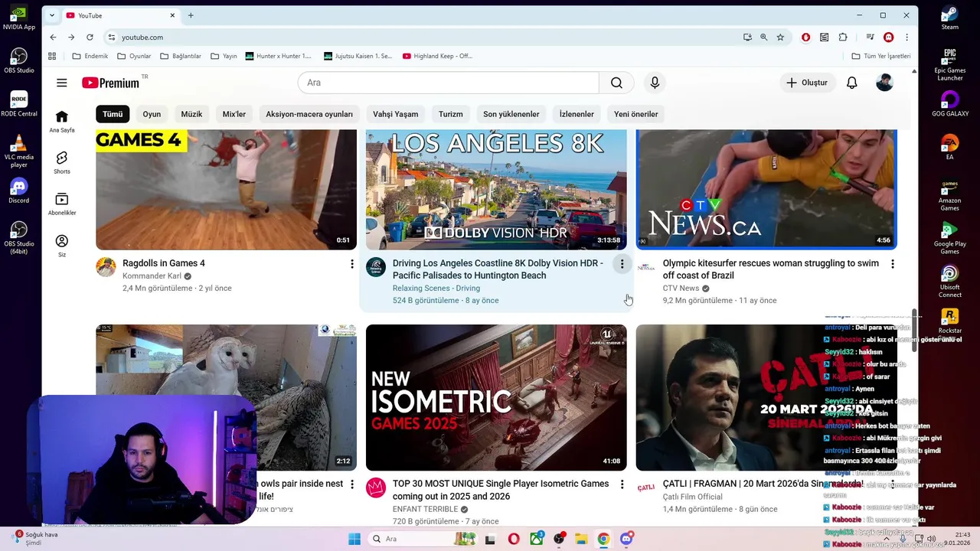Open the media control playlist icon

click(871, 37)
